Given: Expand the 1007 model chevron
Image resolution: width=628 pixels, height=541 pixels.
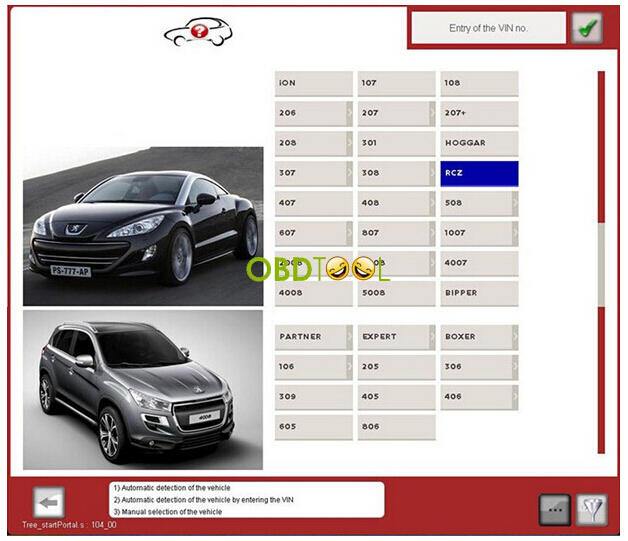Looking at the screenshot, I should tap(515, 233).
